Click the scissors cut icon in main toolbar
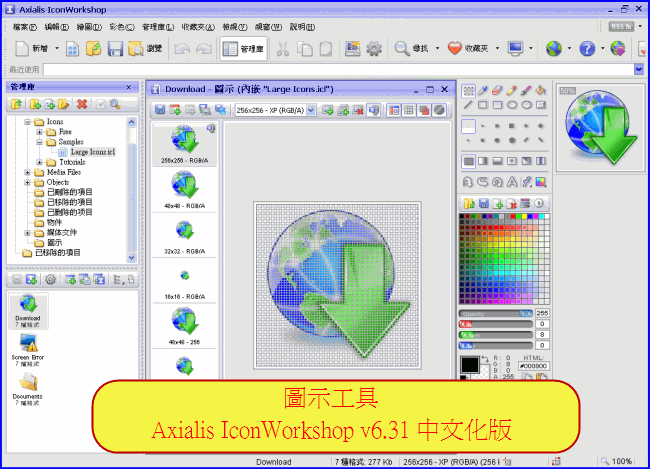The width and height of the screenshot is (650, 469). [283, 48]
